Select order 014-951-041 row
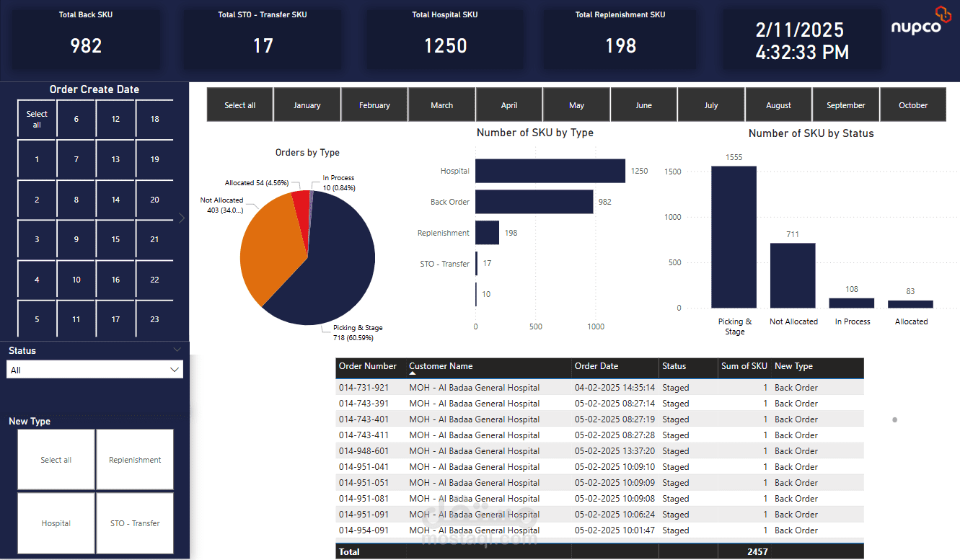This screenshot has height=560, width=960. 599,467
